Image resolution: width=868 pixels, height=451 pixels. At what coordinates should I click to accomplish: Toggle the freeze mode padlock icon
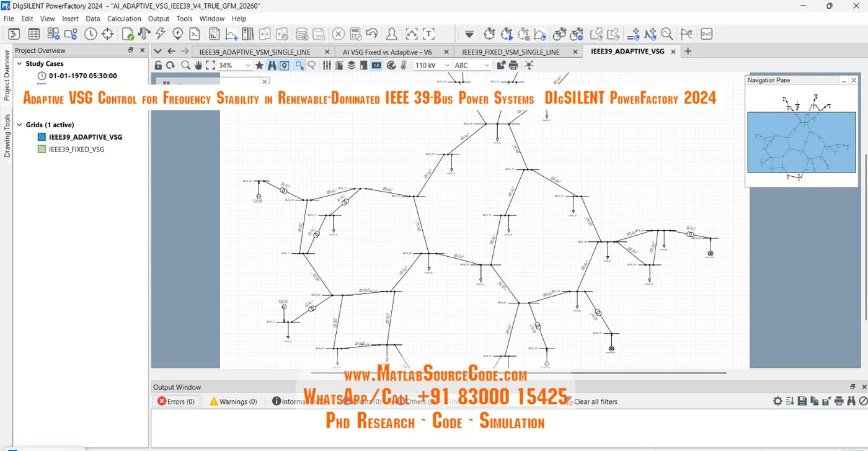(x=158, y=65)
